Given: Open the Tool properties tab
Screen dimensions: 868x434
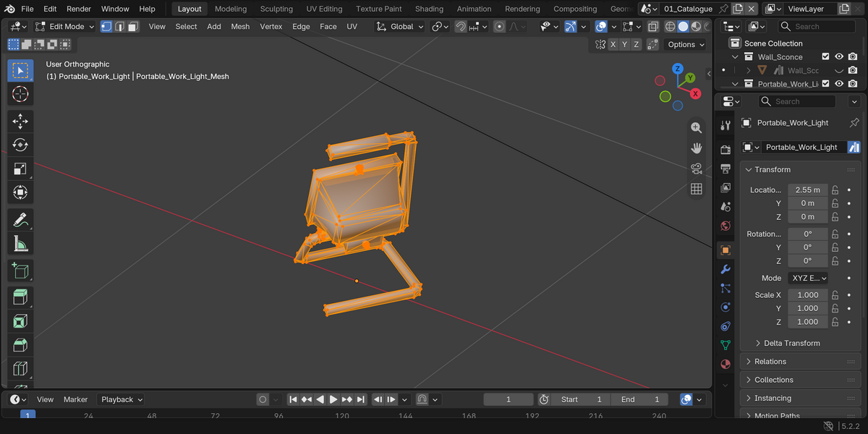Looking at the screenshot, I should point(726,125).
